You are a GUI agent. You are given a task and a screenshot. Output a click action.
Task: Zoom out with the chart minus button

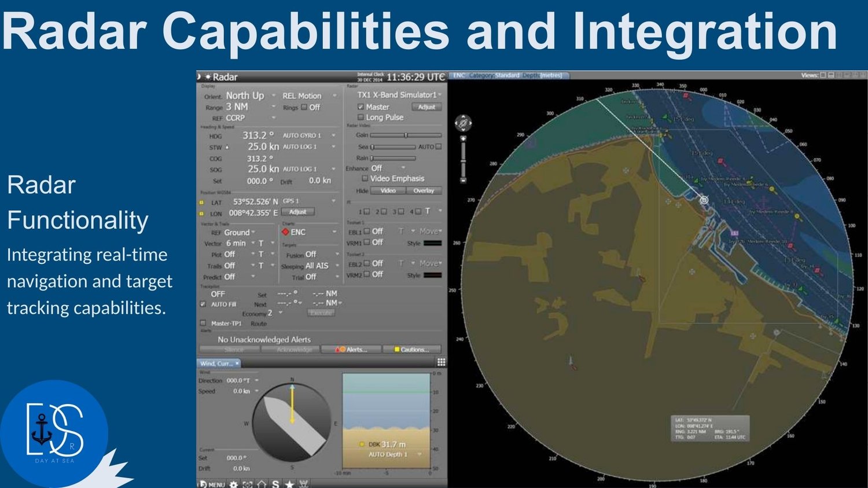pos(463,181)
